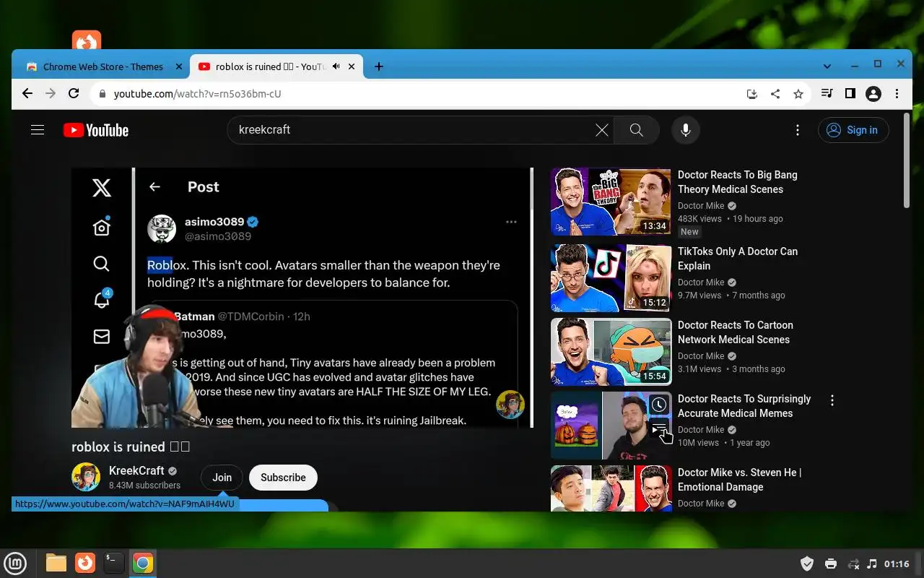This screenshot has width=924, height=578.
Task: Go forward in browser history
Action: tap(51, 93)
